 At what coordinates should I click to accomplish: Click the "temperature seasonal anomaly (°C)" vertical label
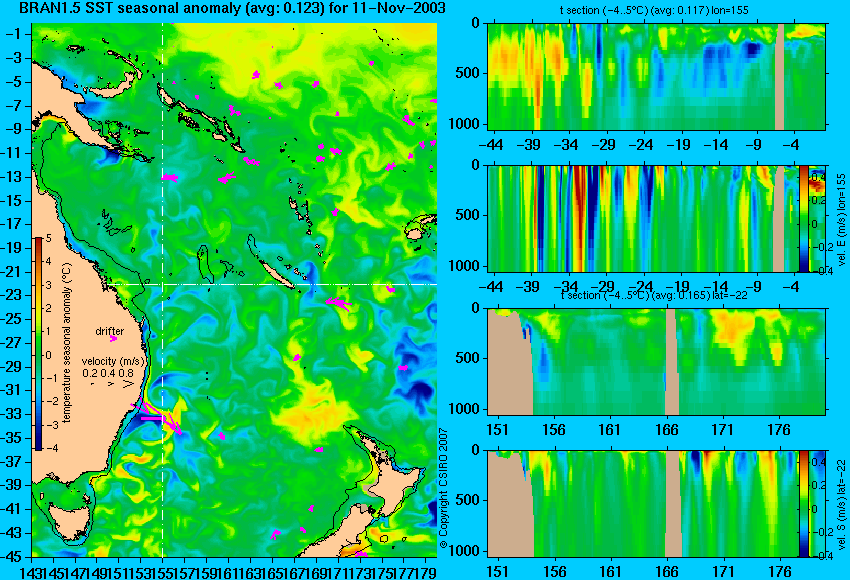point(66,343)
